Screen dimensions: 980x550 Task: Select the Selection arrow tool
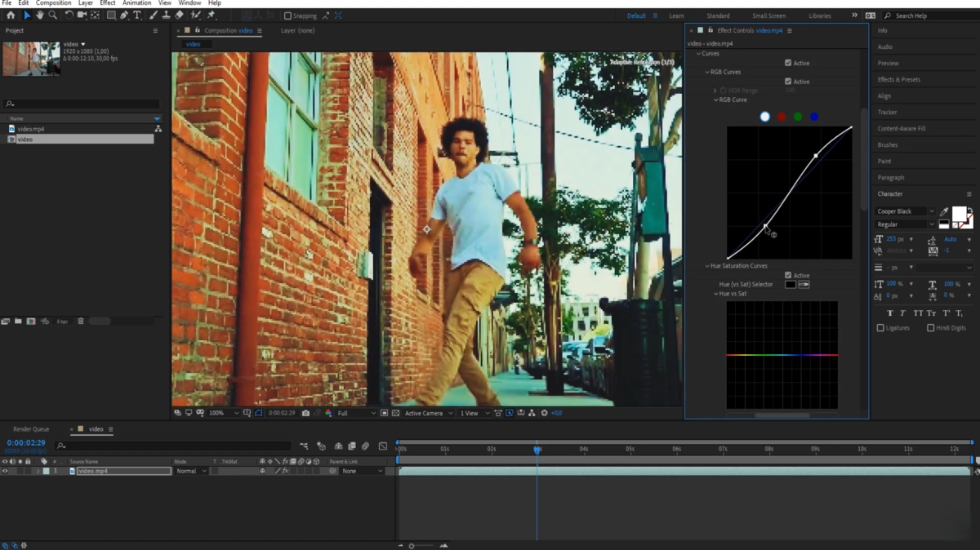click(x=26, y=16)
